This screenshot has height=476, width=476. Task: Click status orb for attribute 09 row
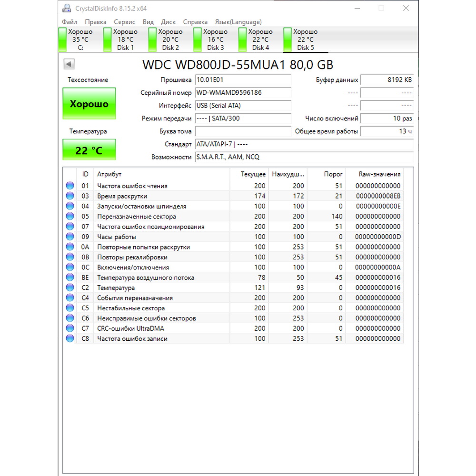pyautogui.click(x=70, y=237)
